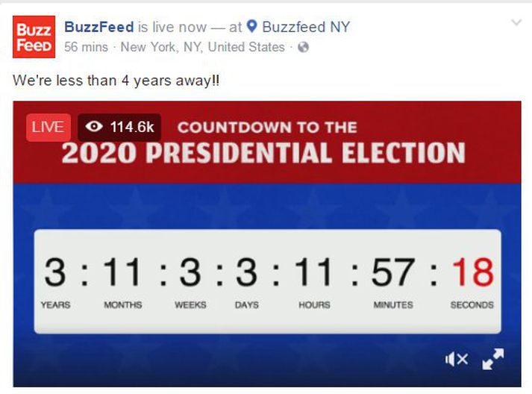The width and height of the screenshot is (532, 394).
Task: Click the BuzzFeed logo profile picture
Action: 34,37
